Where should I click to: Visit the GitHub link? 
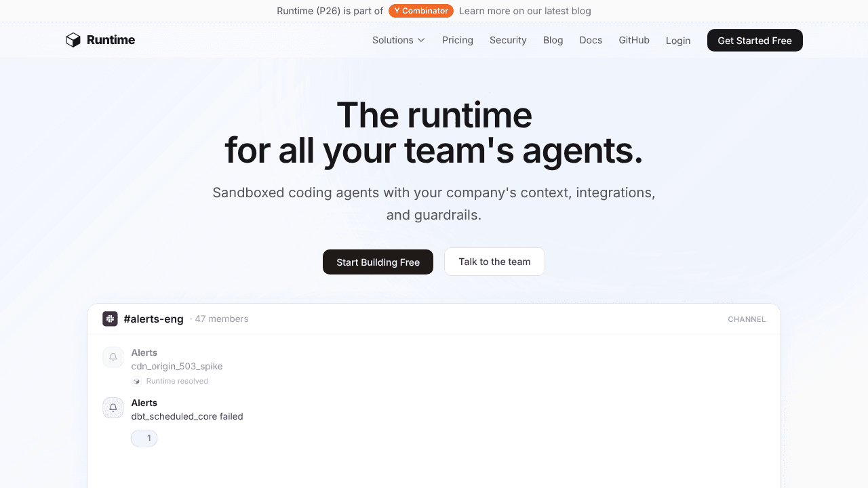tap(634, 40)
